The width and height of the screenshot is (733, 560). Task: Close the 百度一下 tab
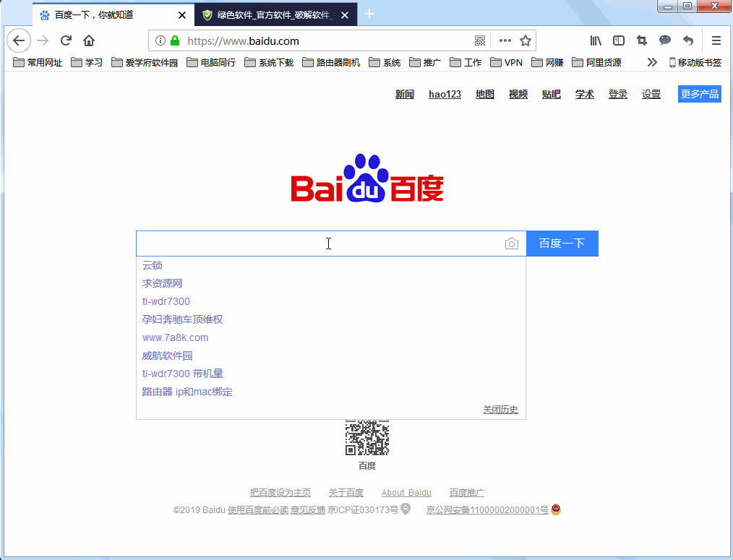(x=182, y=15)
